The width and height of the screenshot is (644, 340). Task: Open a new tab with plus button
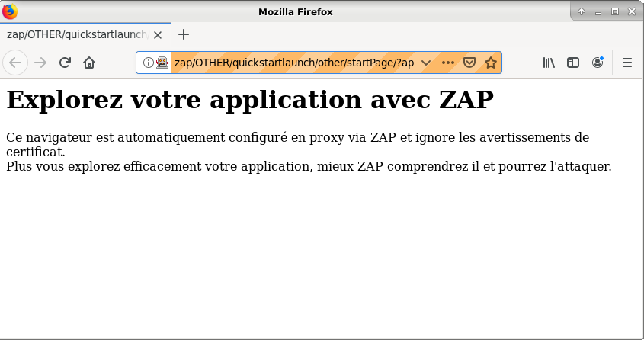[x=184, y=34]
